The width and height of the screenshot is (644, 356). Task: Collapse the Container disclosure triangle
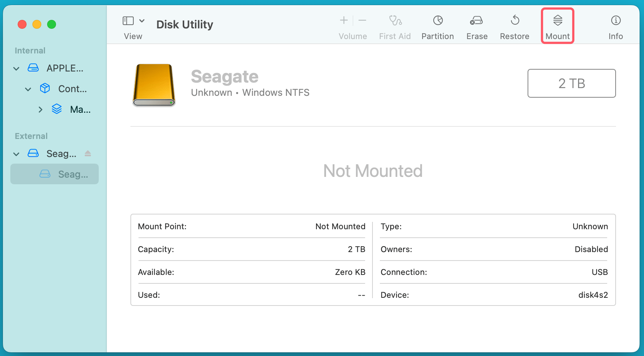[x=28, y=89]
